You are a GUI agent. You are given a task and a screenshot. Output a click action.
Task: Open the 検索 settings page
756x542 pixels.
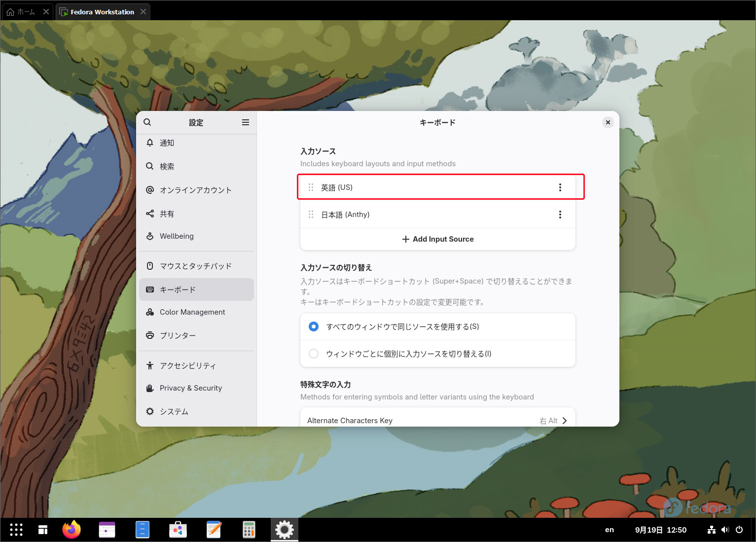tap(196, 167)
